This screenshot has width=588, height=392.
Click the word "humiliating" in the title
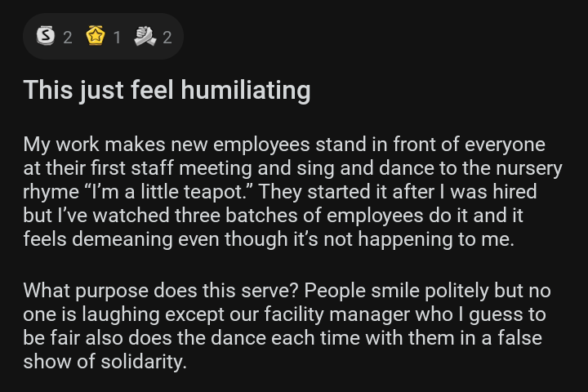(x=246, y=91)
